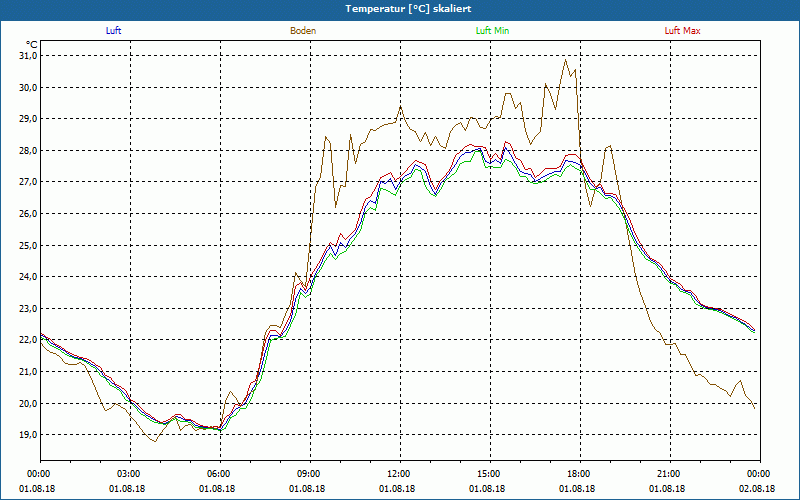This screenshot has width=800, height=500.
Task: Click the 'Boden' legend label
Action: [x=303, y=31]
